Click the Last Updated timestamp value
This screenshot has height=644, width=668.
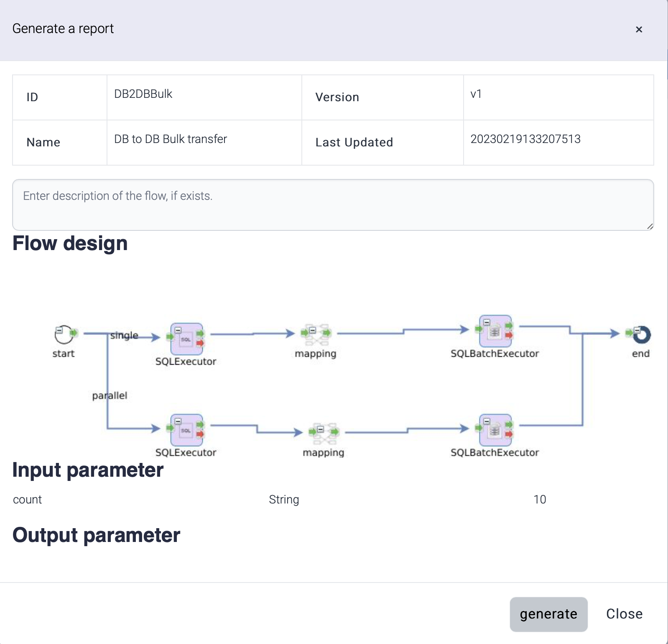pos(525,139)
